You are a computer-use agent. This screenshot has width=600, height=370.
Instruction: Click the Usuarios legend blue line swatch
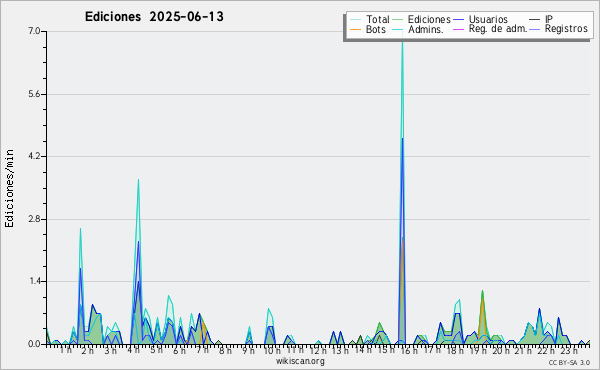point(458,20)
